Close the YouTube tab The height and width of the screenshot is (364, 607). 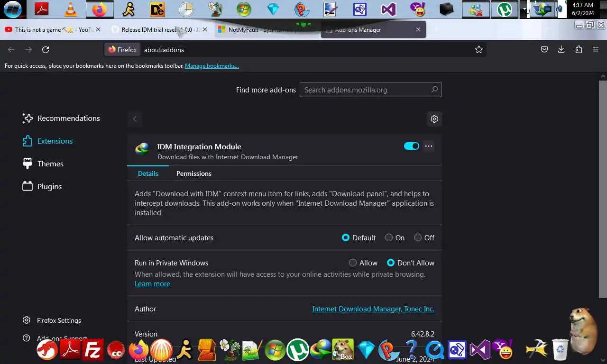click(x=98, y=29)
